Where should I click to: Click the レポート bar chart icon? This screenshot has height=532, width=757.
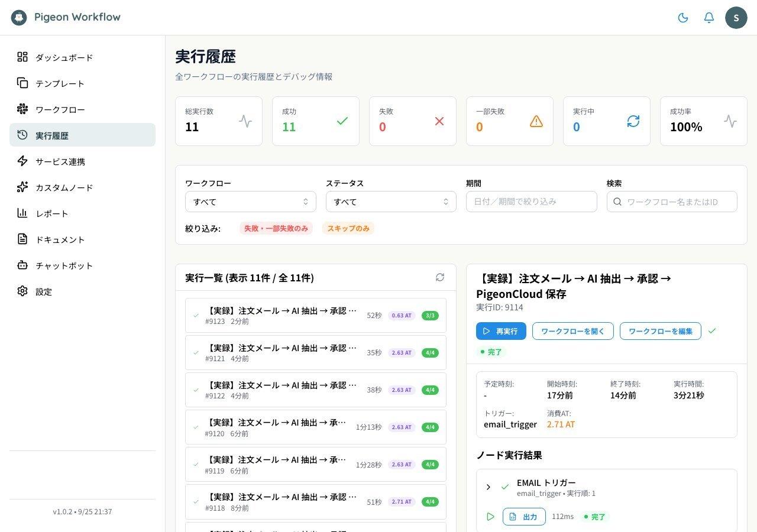pos(22,213)
